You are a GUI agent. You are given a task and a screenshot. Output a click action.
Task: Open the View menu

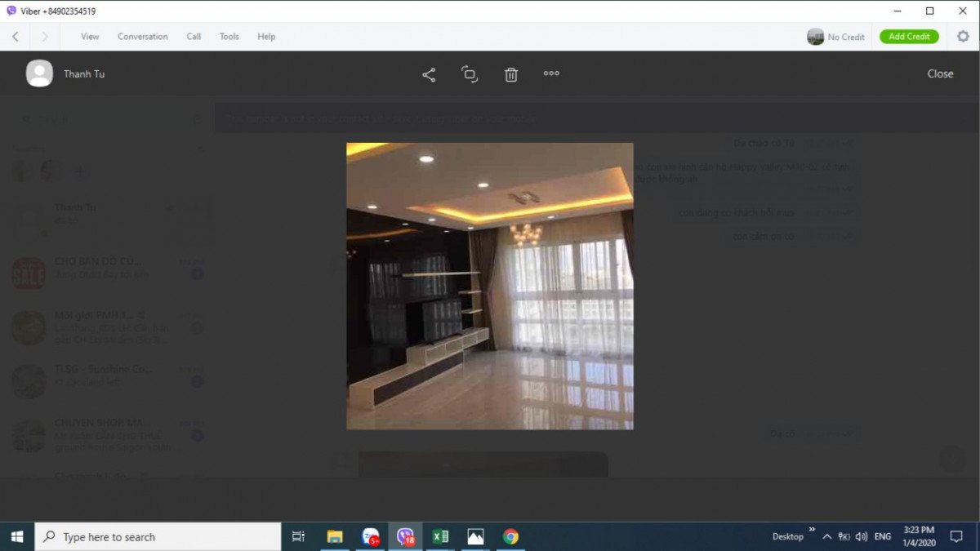pyautogui.click(x=90, y=37)
